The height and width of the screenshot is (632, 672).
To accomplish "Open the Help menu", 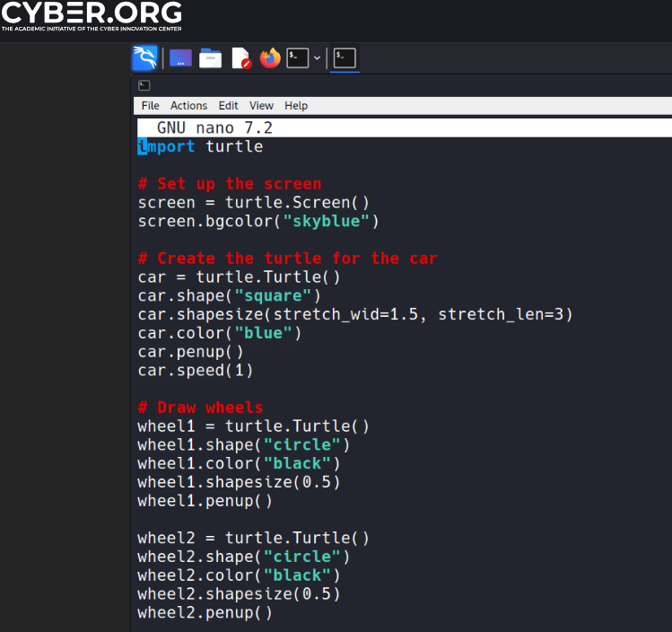I will 296,106.
